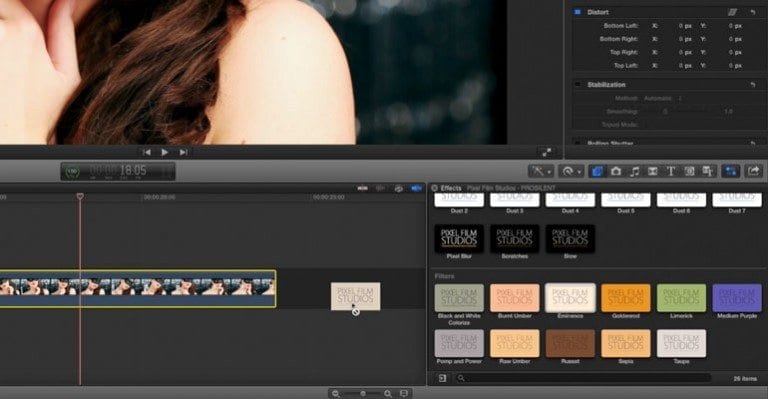Select the Russet filter

pos(570,343)
